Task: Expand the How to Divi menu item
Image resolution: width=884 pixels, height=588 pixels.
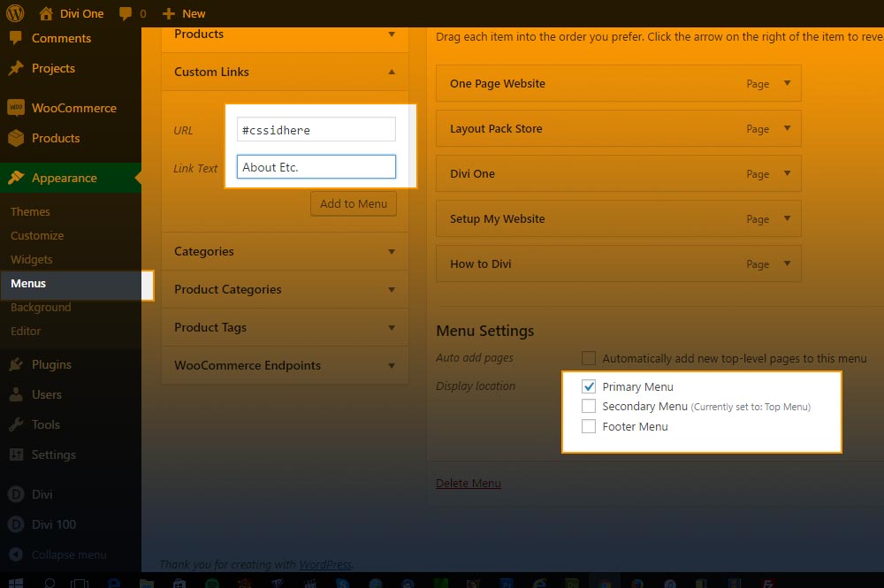Action: coord(787,263)
